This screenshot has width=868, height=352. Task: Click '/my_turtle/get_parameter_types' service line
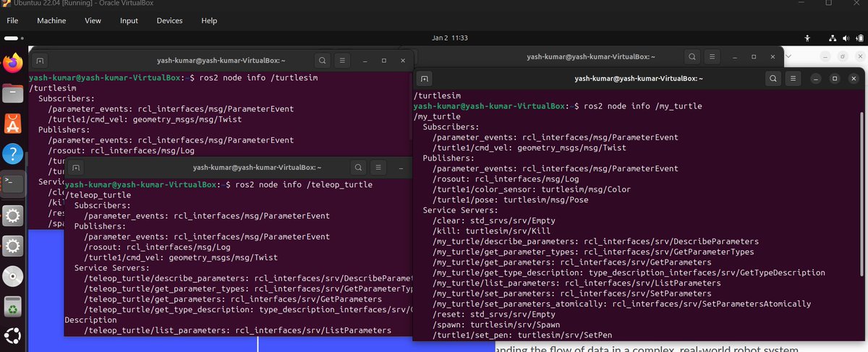(x=593, y=252)
